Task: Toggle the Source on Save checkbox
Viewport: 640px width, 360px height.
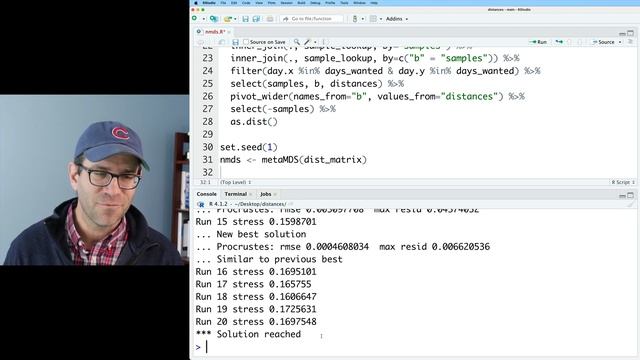Action: pos(246,42)
